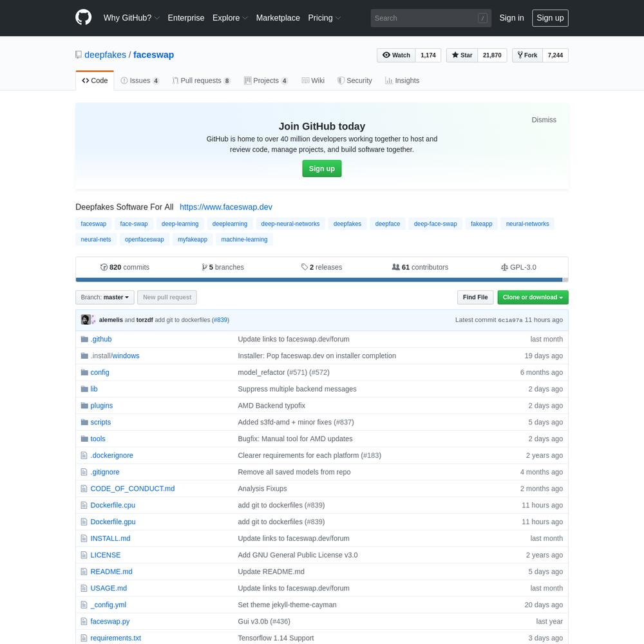Image resolution: width=644 pixels, height=644 pixels.
Task: Open the deep-learning topic tag
Action: [x=180, y=224]
